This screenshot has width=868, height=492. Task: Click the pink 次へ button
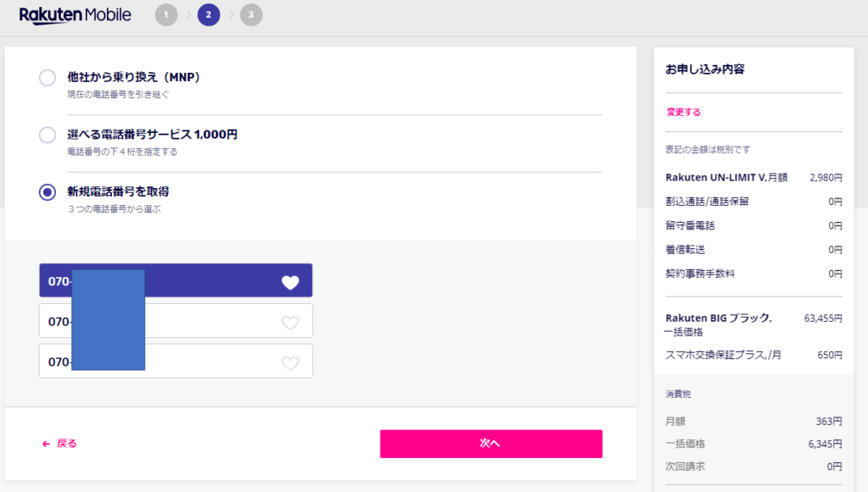491,444
